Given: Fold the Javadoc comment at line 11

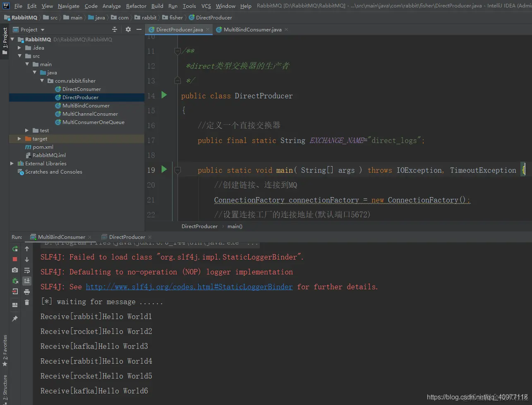Looking at the screenshot, I should click(177, 51).
